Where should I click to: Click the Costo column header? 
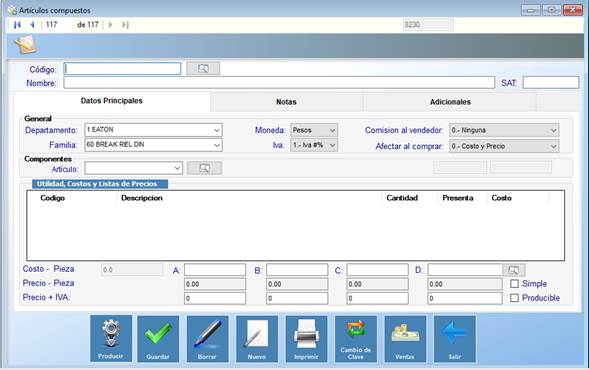point(501,198)
